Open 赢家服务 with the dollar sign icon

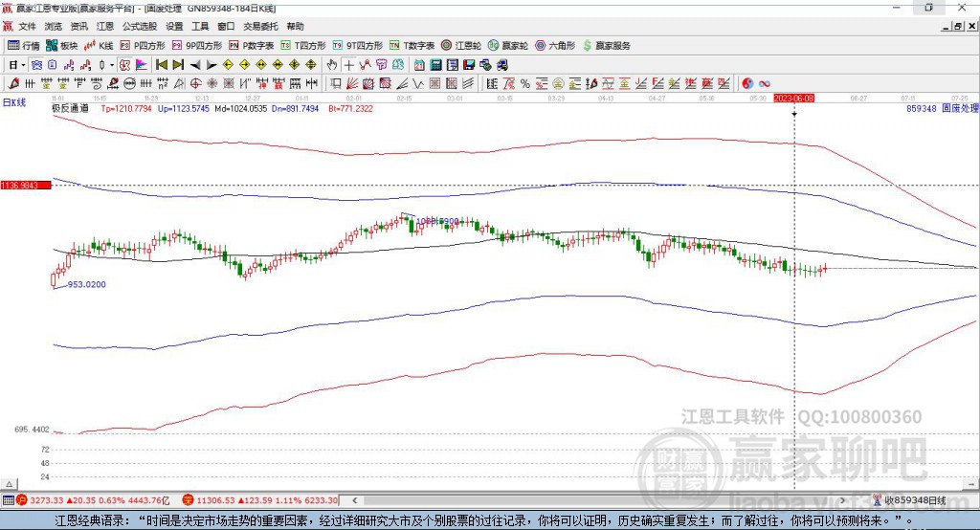[x=606, y=46]
